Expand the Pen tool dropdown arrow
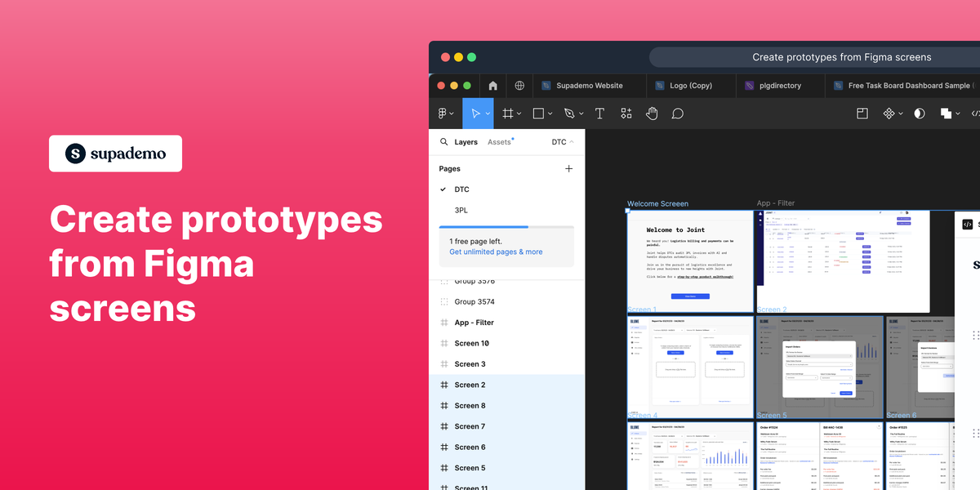 [581, 113]
